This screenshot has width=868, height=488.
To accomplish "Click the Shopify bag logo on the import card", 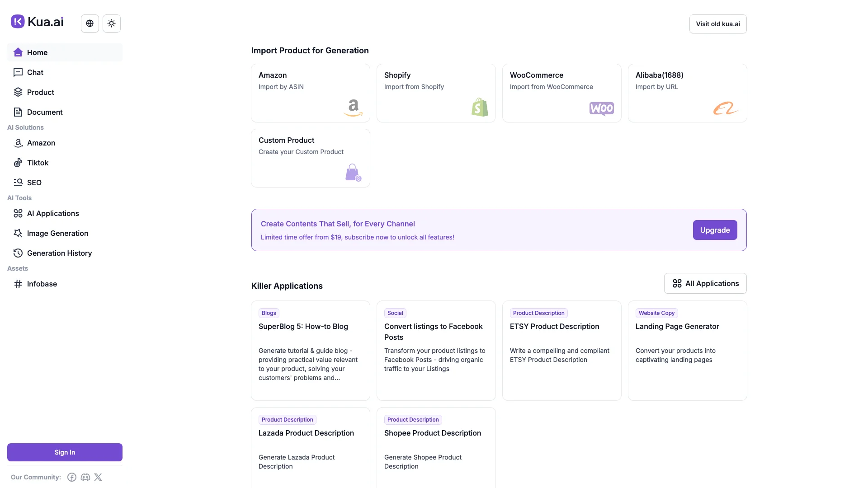I will (x=480, y=108).
